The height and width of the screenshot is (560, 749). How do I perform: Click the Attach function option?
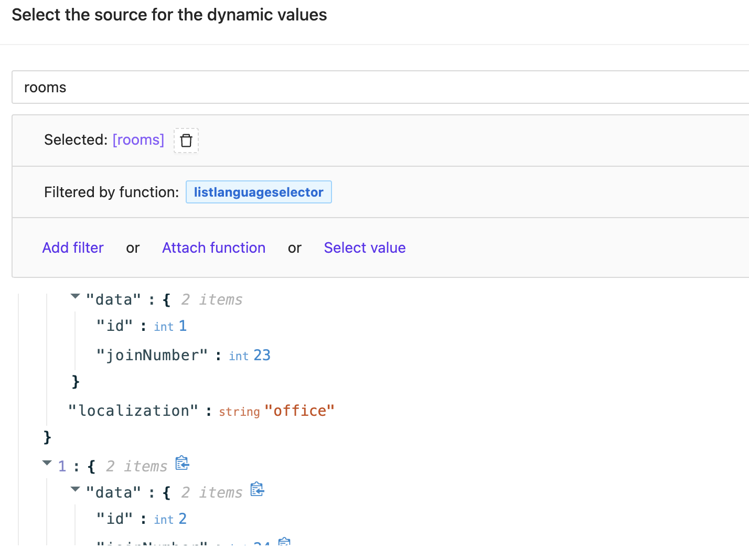(x=213, y=247)
